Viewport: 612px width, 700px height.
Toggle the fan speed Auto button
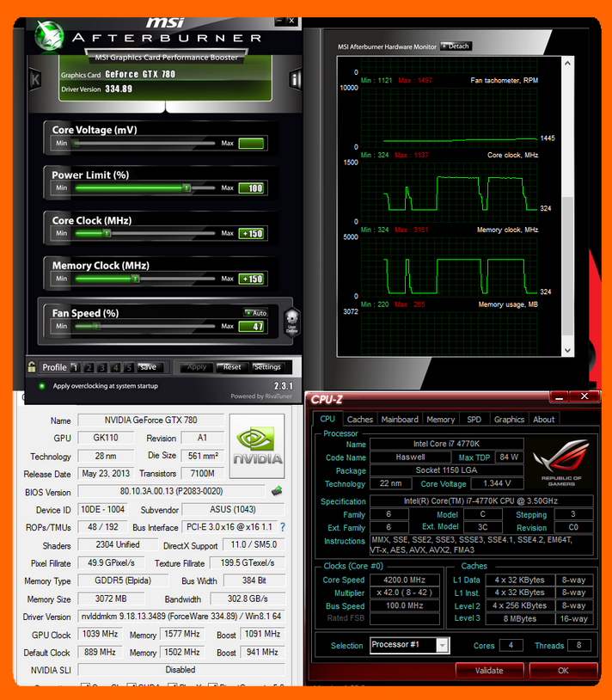(256, 313)
